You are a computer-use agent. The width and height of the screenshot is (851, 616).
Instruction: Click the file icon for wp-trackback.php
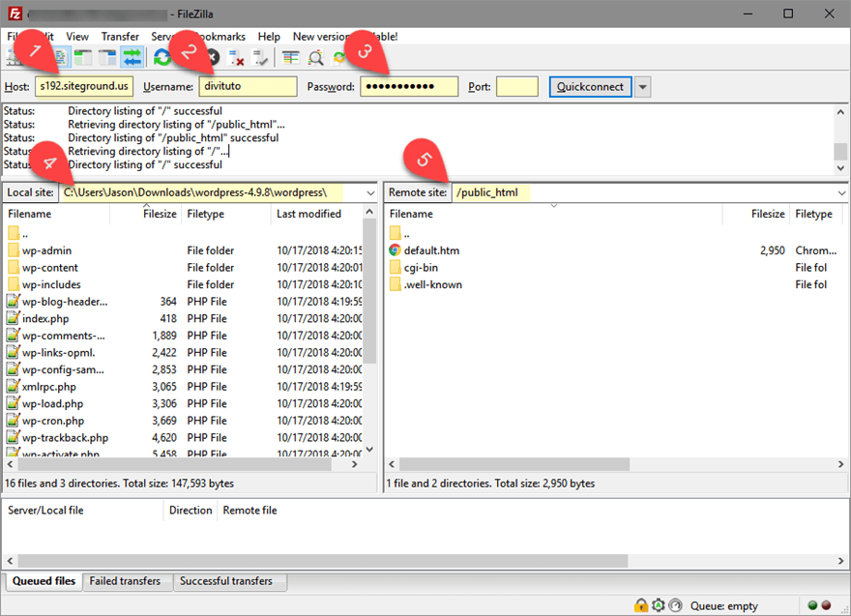tap(13, 437)
